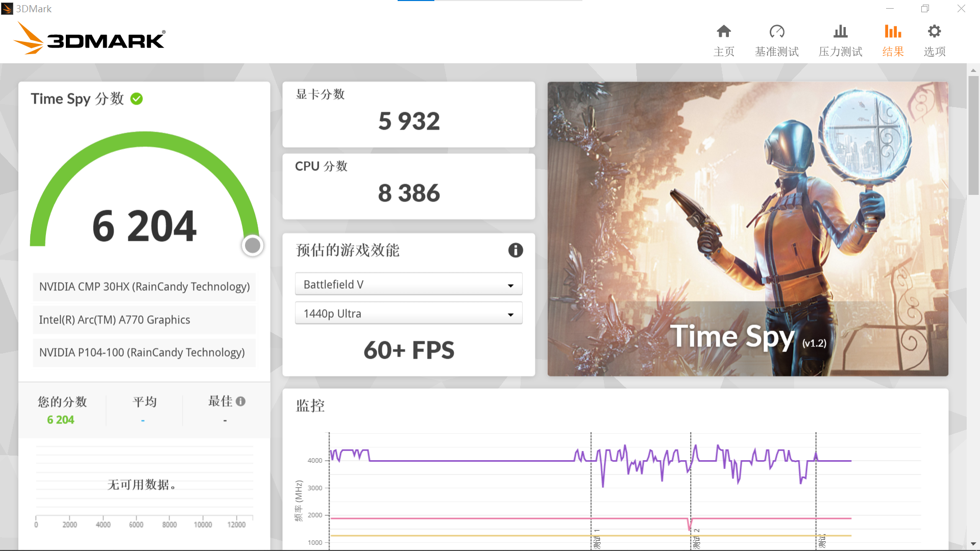Click the scrollbar down arrow
The width and height of the screenshot is (980, 551).
click(x=973, y=544)
